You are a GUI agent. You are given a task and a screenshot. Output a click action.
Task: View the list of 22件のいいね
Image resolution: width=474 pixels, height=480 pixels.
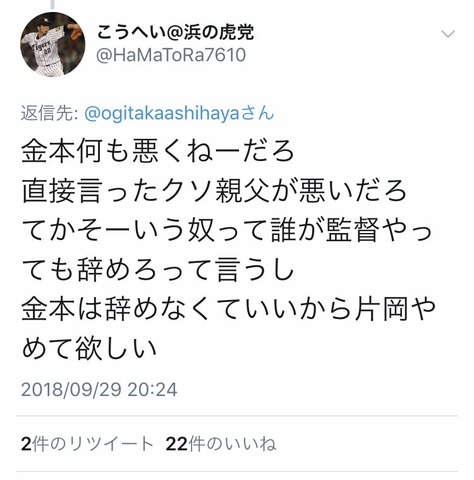tap(221, 444)
